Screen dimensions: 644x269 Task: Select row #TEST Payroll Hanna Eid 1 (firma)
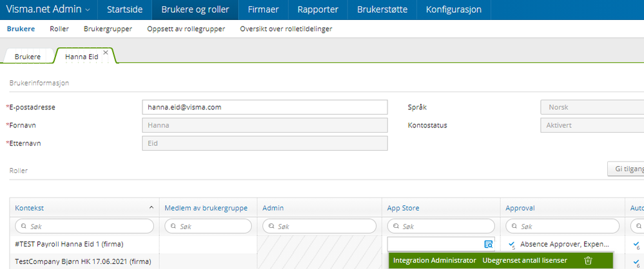[70, 245]
